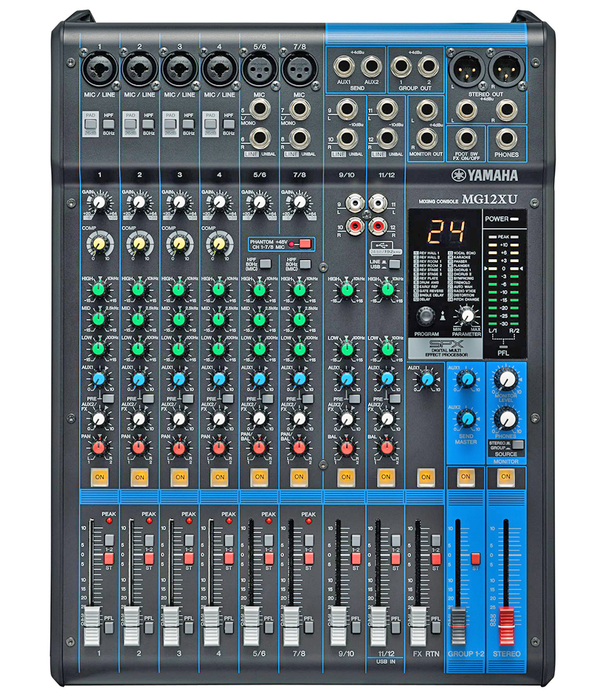Image resolution: width=605 pixels, height=700 pixels.
Task: Enable the channel 3 HPF 80Hz switch
Action: 189,124
